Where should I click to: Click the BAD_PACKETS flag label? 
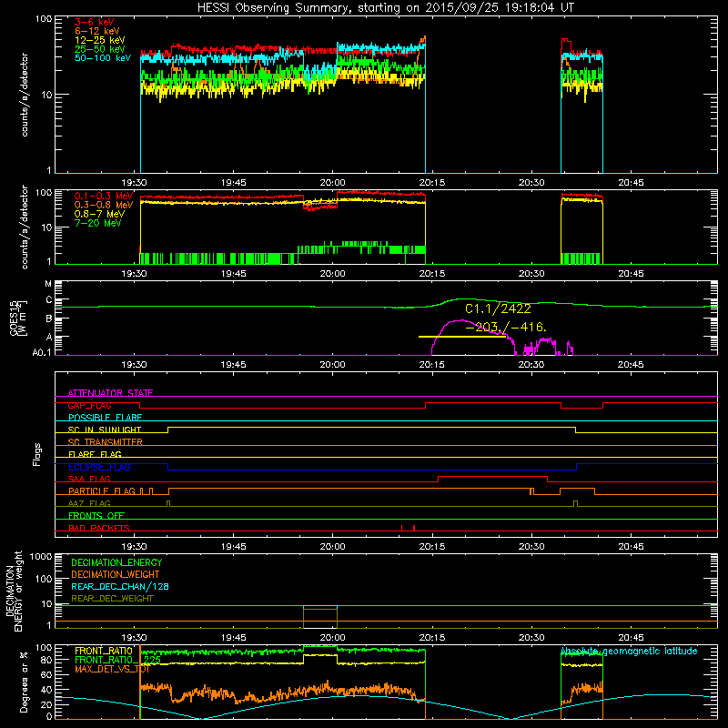point(99,528)
